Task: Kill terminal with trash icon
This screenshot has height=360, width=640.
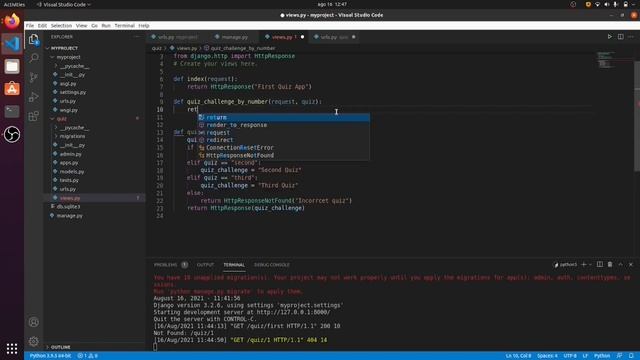Action: tap(610, 264)
